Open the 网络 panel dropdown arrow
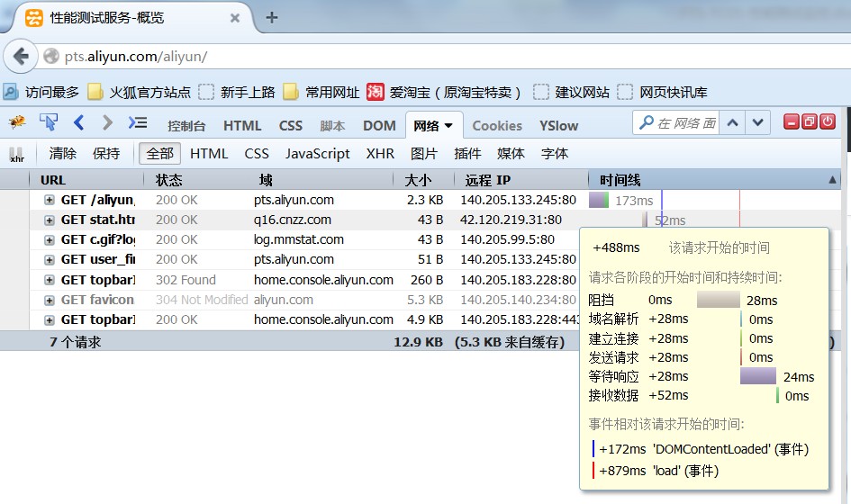This screenshot has width=851, height=504. point(448,126)
